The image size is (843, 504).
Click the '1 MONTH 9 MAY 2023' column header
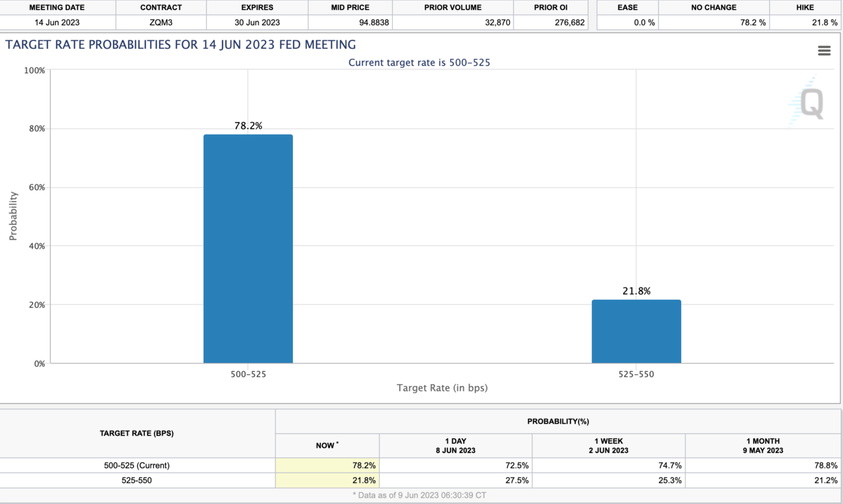pos(763,446)
